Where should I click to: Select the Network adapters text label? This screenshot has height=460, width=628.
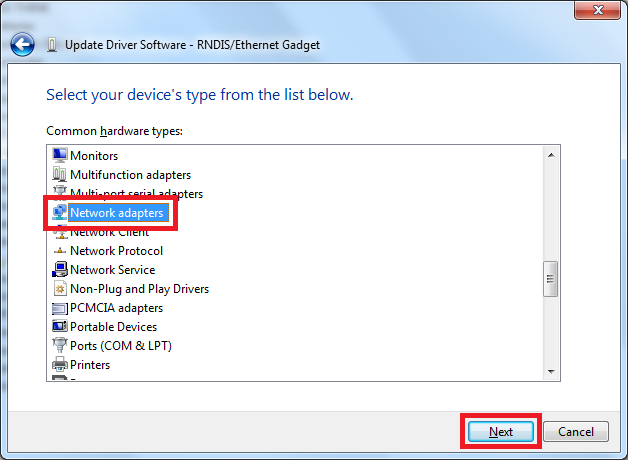tap(116, 213)
